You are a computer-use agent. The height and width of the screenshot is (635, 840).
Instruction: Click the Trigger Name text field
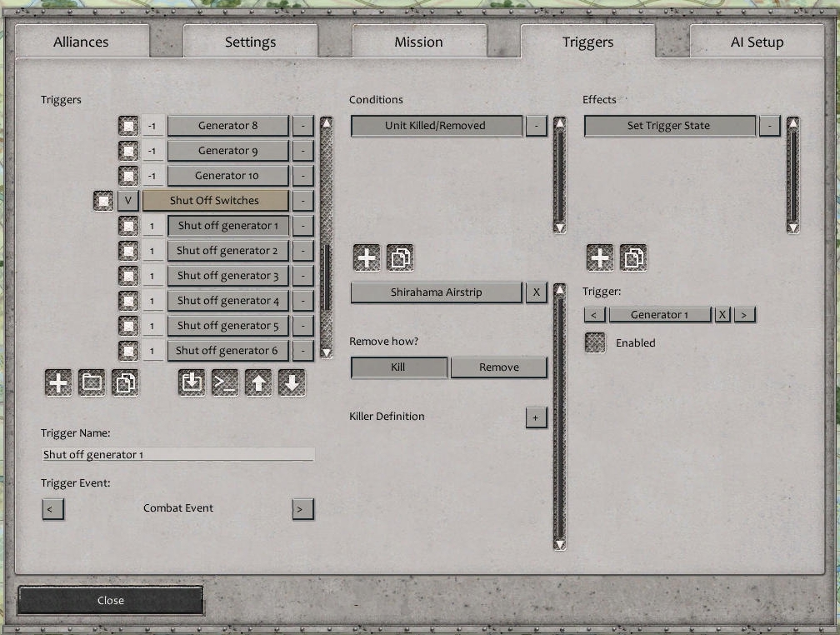coord(177,453)
